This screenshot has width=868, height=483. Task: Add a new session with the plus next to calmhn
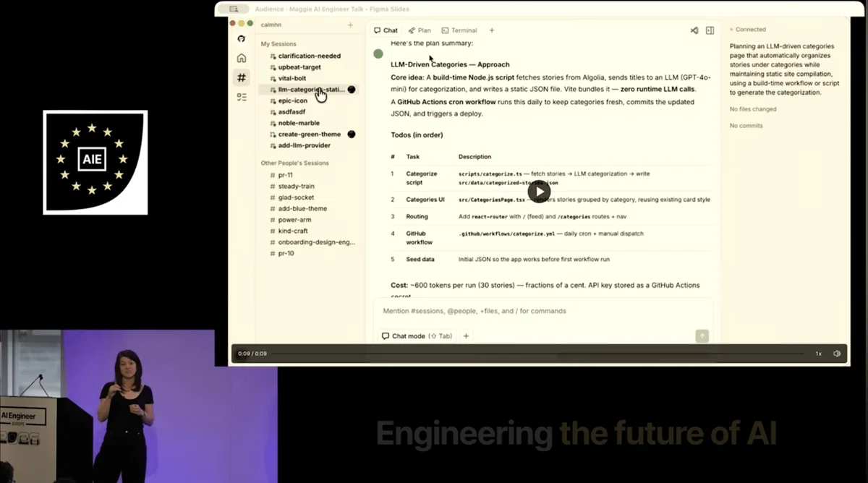pyautogui.click(x=350, y=25)
